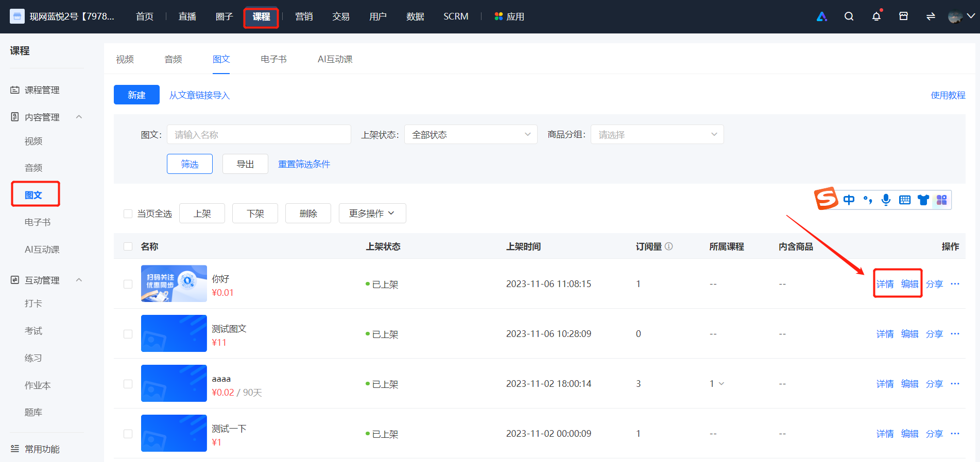Open the 商品分组 请选择 dropdown
980x462 pixels.
pos(657,134)
